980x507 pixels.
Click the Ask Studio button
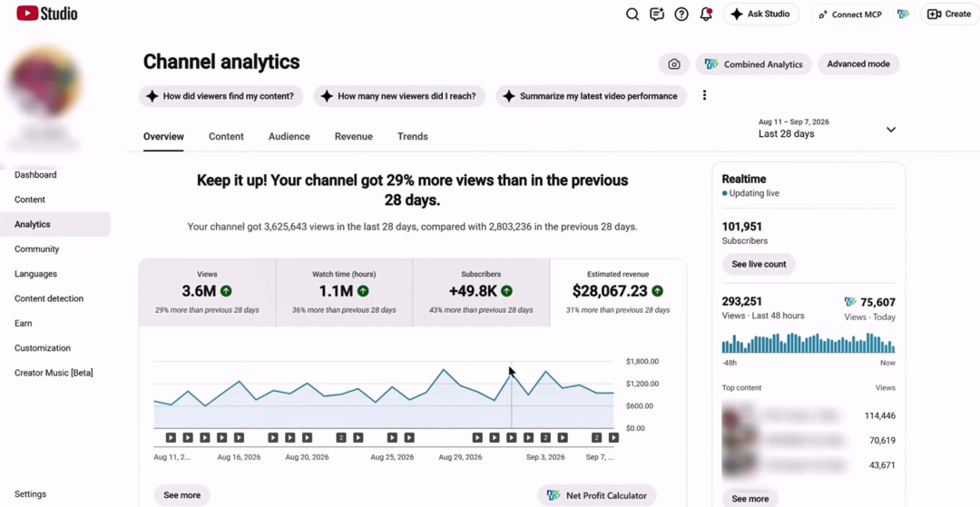pyautogui.click(x=760, y=14)
